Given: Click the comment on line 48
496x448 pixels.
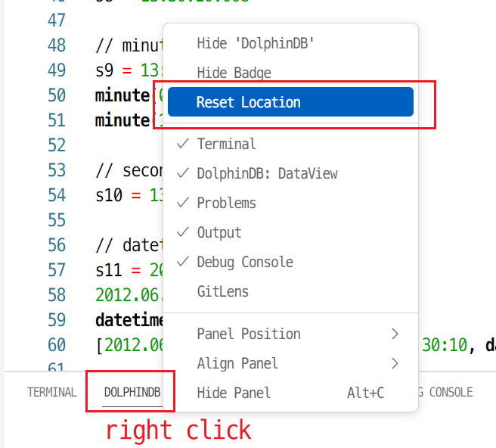Looking at the screenshot, I should pos(125,45).
